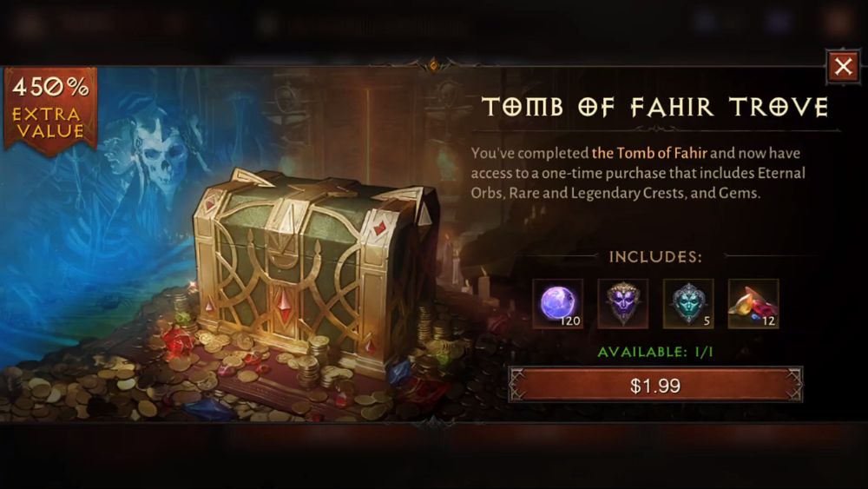Image resolution: width=868 pixels, height=489 pixels.
Task: View the Gems bundle icon
Action: point(753,303)
